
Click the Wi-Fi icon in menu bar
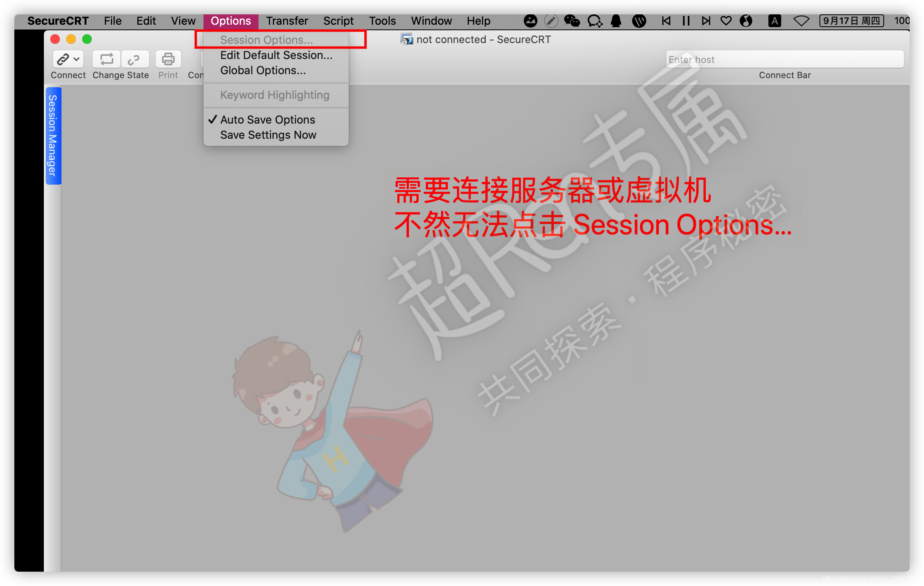pyautogui.click(x=801, y=21)
